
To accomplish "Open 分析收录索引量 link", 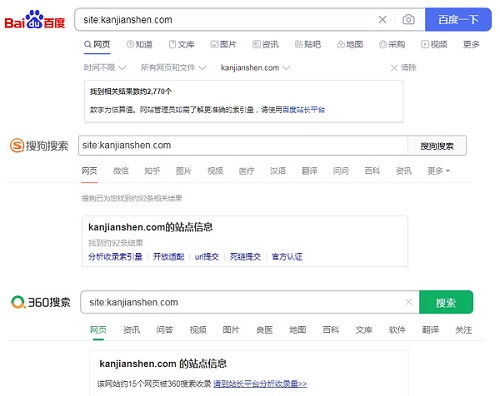I will point(115,257).
